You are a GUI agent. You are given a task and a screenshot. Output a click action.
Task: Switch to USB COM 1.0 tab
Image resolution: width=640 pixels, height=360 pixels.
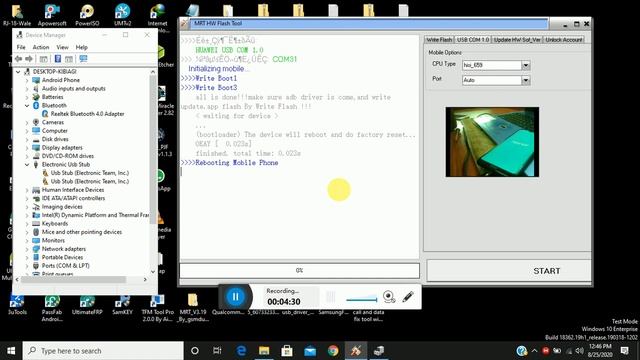click(x=473, y=40)
